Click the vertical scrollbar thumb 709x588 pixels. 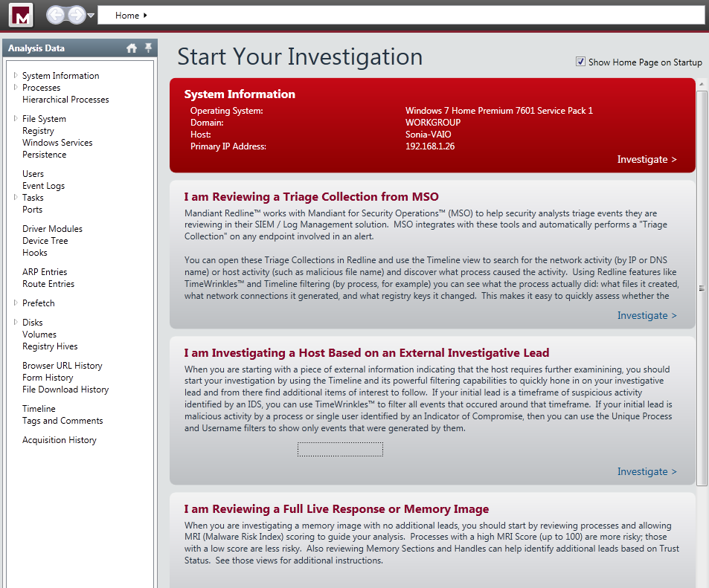pos(702,288)
